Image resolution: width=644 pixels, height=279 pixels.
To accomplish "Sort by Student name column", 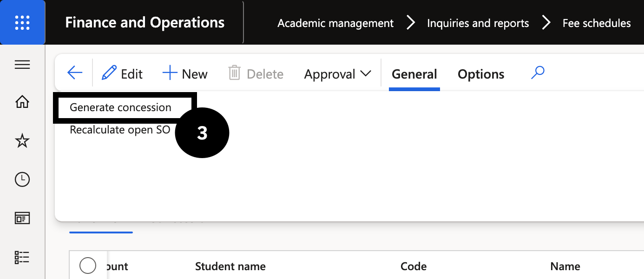I will (x=230, y=266).
